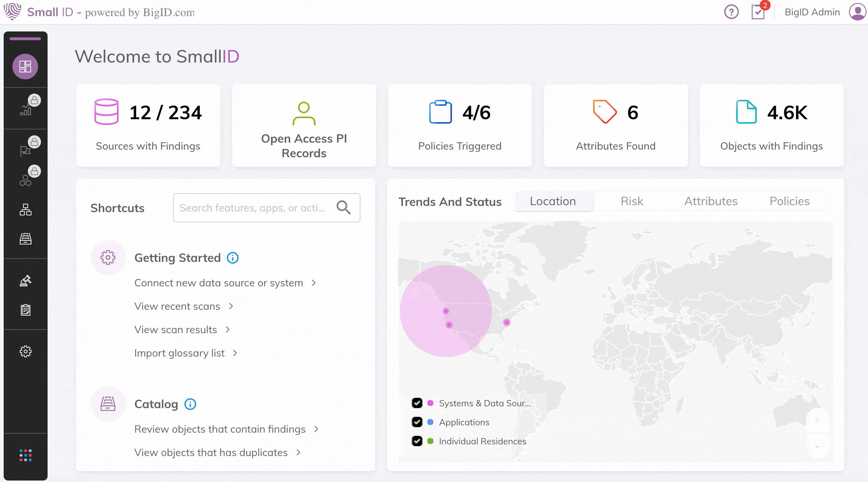
Task: Click the Small ID fingerprint logo
Action: [x=13, y=12]
